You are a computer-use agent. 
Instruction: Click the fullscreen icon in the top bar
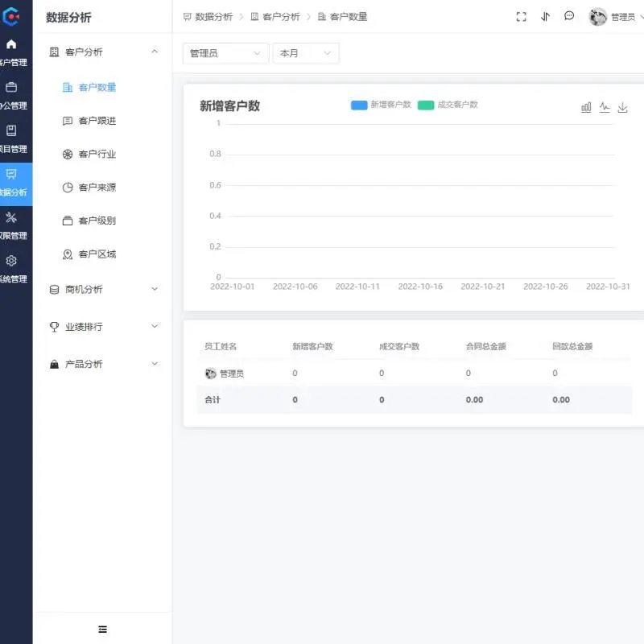click(521, 16)
